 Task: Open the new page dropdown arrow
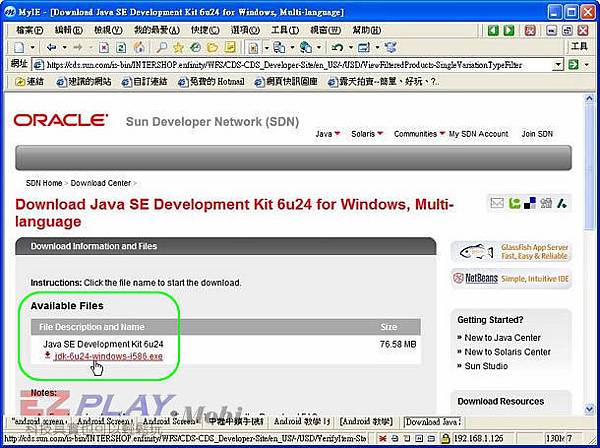33,47
